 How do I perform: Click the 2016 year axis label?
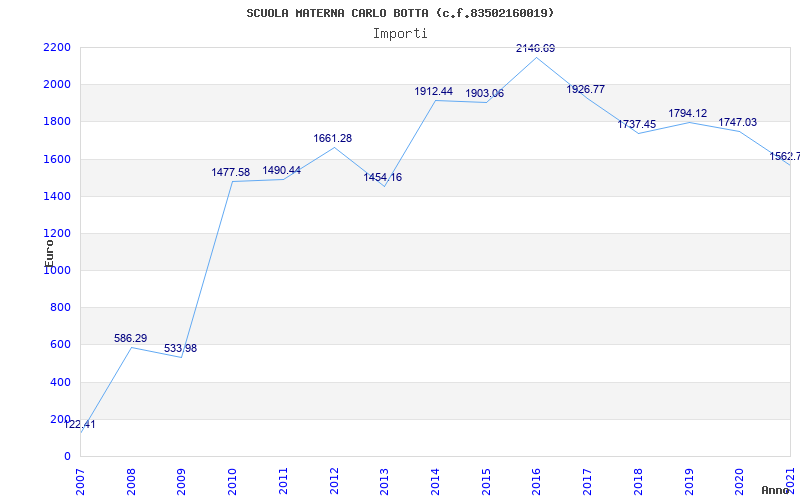point(536,482)
